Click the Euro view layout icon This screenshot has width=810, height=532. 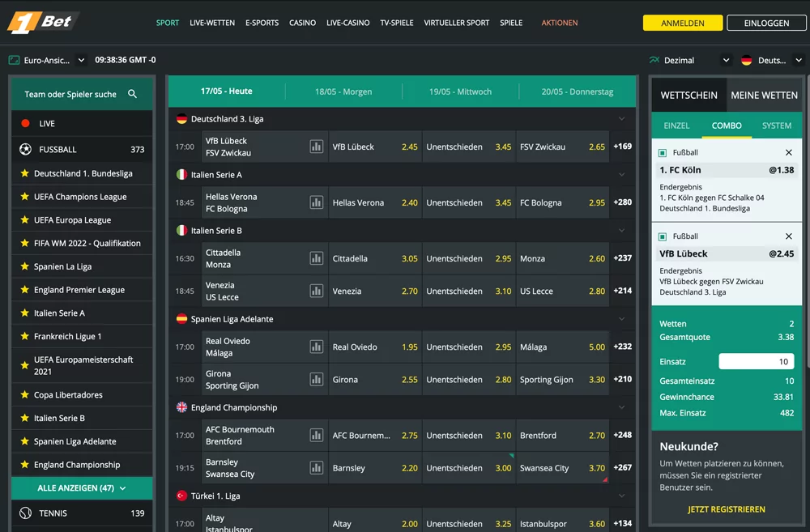click(14, 60)
